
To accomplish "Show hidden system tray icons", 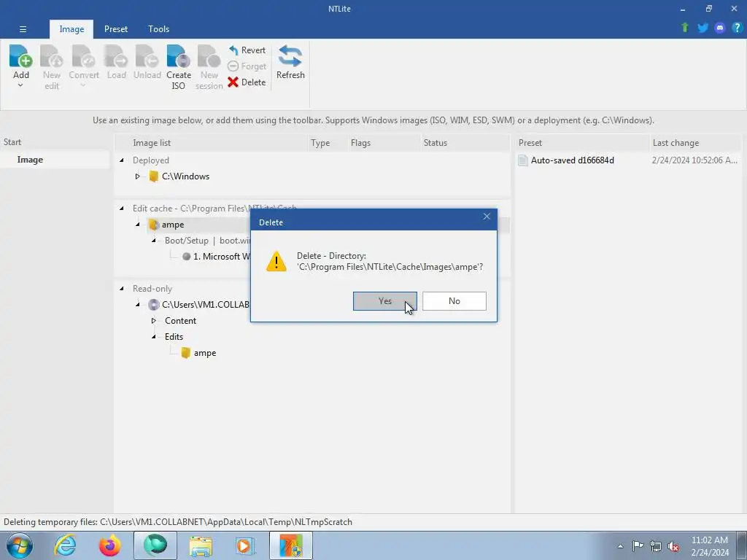I will 620,546.
